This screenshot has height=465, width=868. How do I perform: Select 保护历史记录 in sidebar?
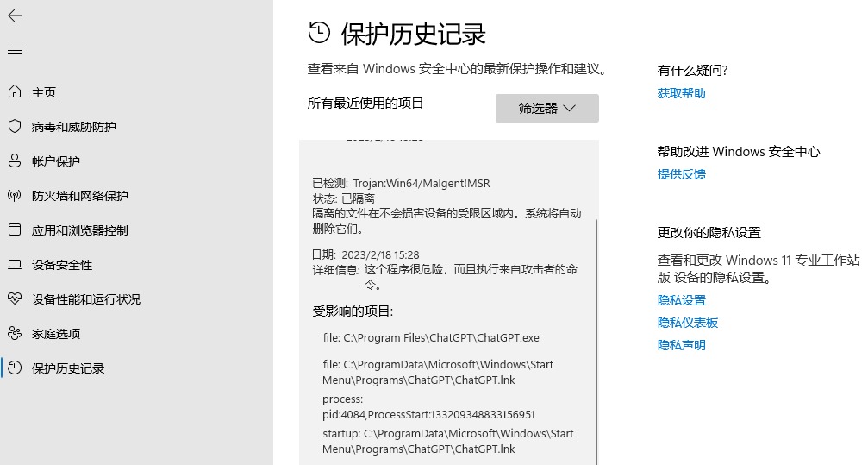[68, 368]
